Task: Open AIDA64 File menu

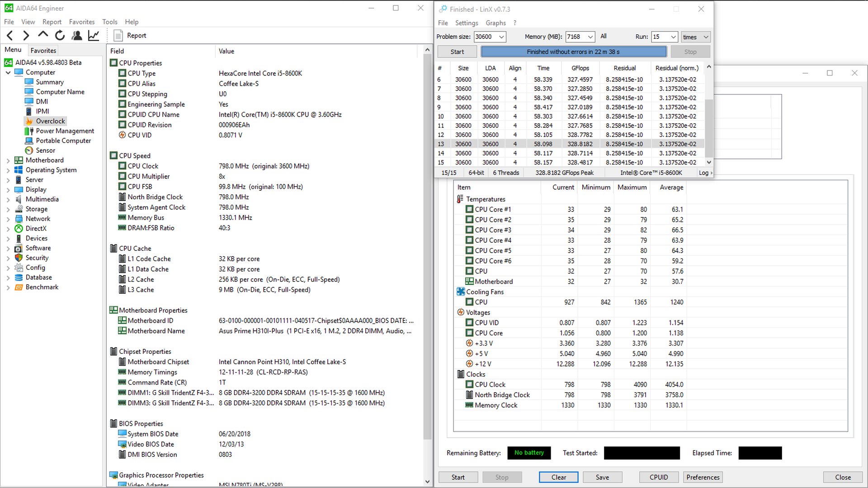Action: 9,22
